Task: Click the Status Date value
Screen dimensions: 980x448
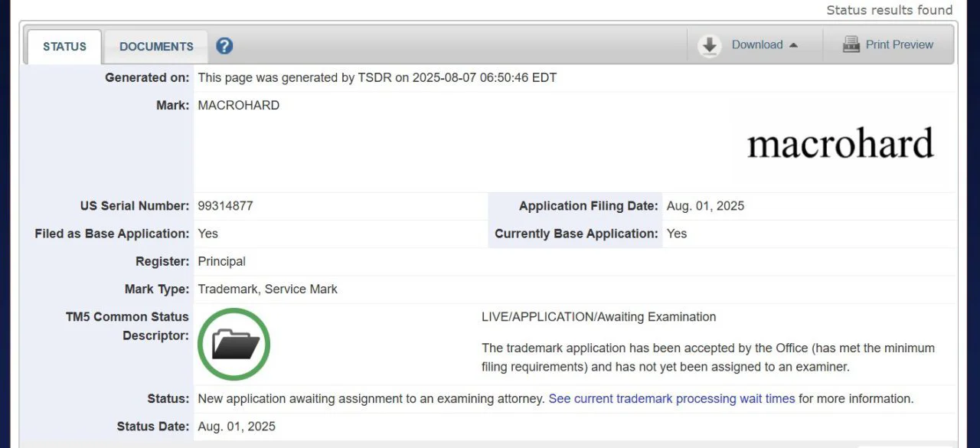Action: point(237,426)
